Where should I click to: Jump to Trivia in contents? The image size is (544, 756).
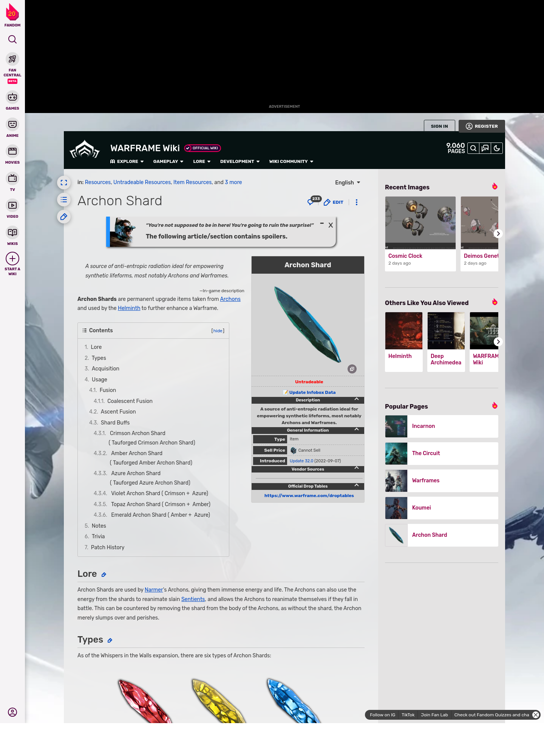(x=98, y=536)
